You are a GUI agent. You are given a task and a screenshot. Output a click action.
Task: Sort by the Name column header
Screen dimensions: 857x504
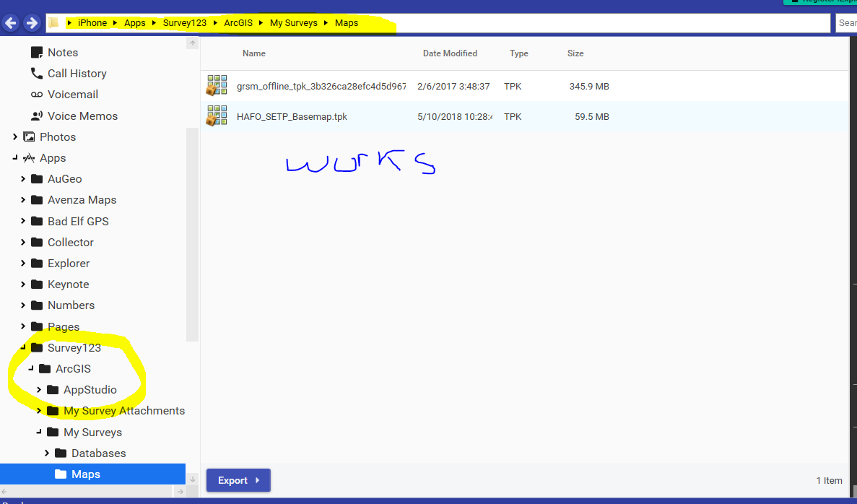[254, 53]
